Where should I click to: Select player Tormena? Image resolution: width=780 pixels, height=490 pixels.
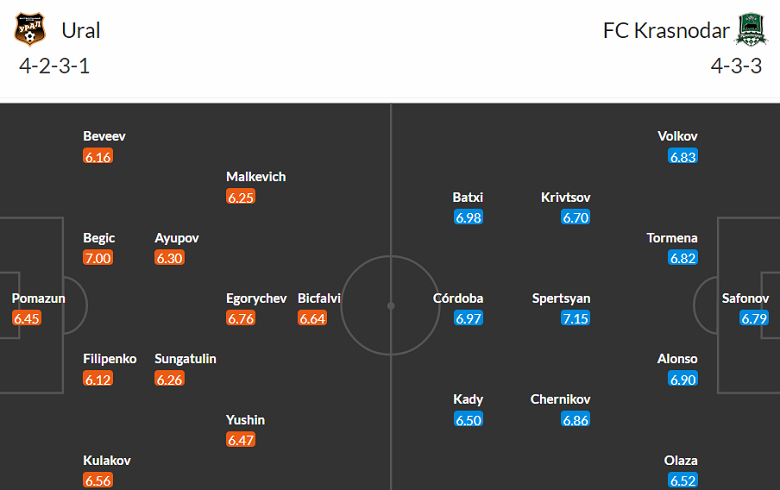[672, 238]
